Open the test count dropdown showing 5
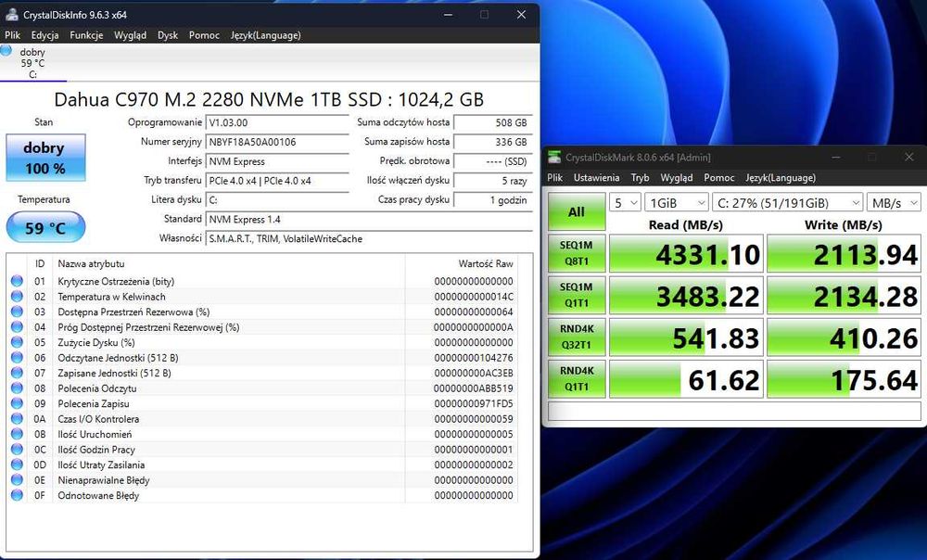Image resolution: width=927 pixels, height=560 pixels. pos(625,203)
